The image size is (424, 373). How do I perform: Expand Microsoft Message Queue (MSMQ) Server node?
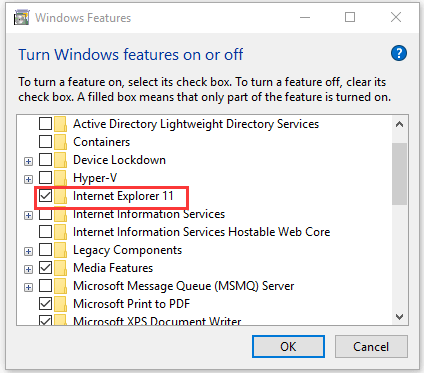pos(28,288)
